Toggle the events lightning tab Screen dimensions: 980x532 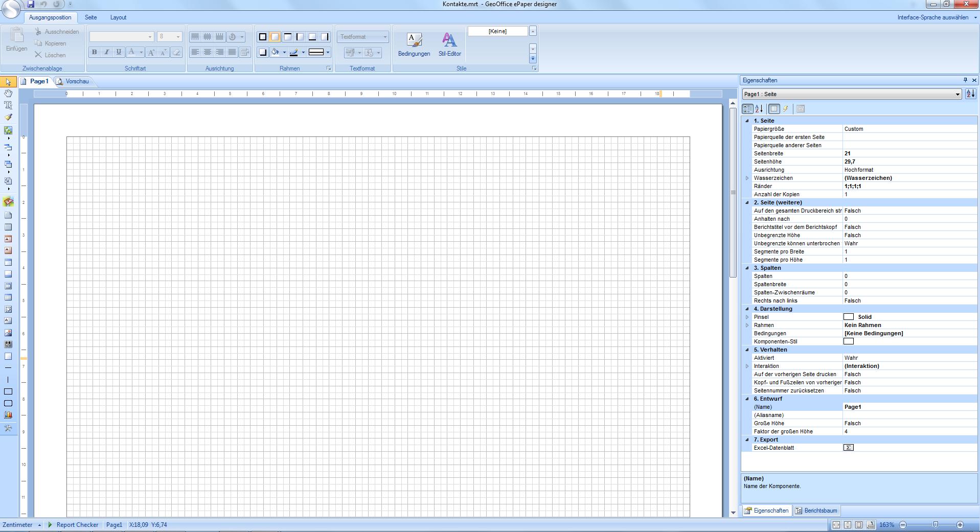click(x=786, y=109)
